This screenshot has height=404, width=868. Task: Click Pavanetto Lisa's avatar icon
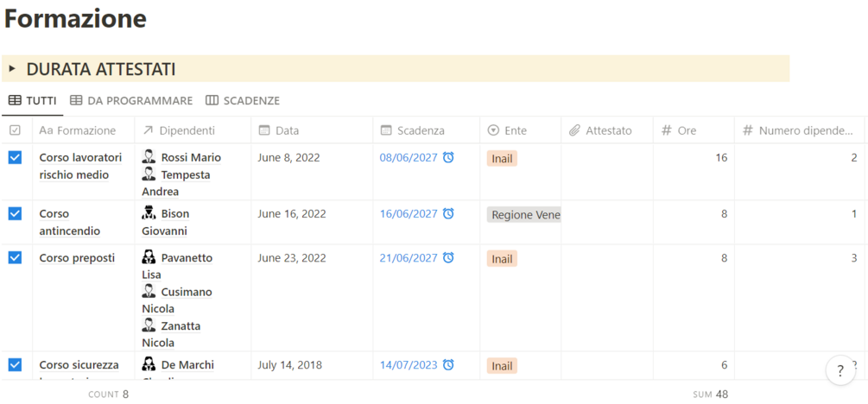click(149, 257)
